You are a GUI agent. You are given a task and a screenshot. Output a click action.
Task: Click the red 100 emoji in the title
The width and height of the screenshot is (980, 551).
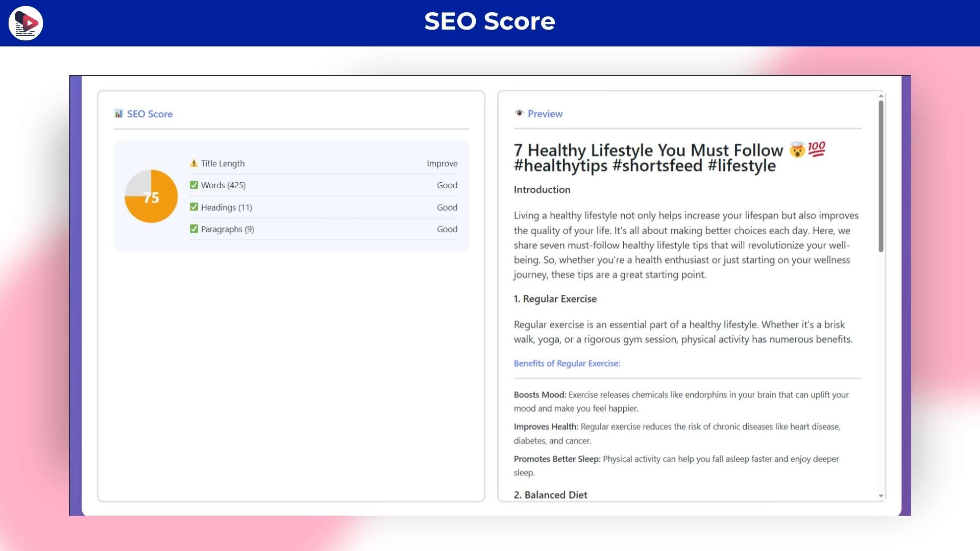click(817, 149)
